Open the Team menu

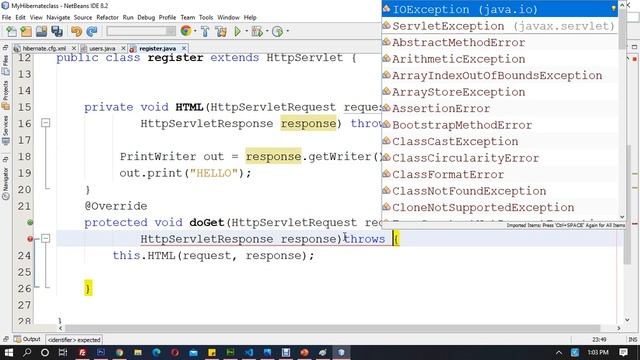click(x=188, y=18)
